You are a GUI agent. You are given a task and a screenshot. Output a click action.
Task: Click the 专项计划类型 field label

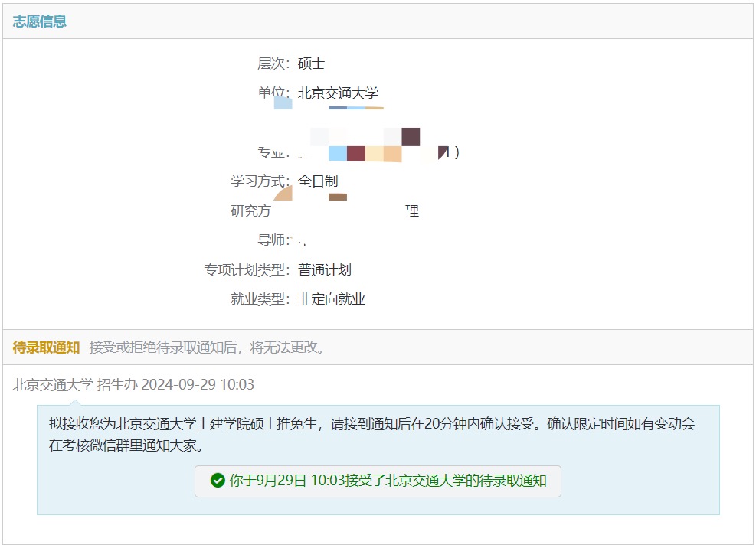(x=247, y=269)
